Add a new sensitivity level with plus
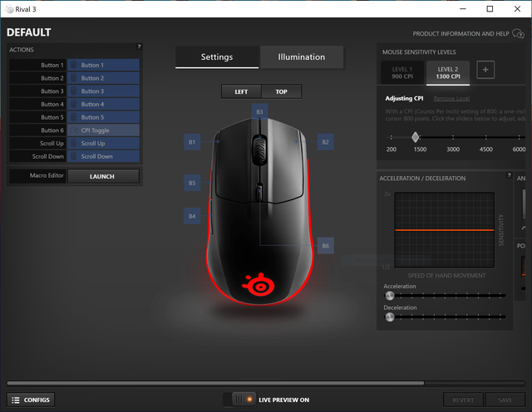Viewport: 532px width, 412px height. point(485,70)
